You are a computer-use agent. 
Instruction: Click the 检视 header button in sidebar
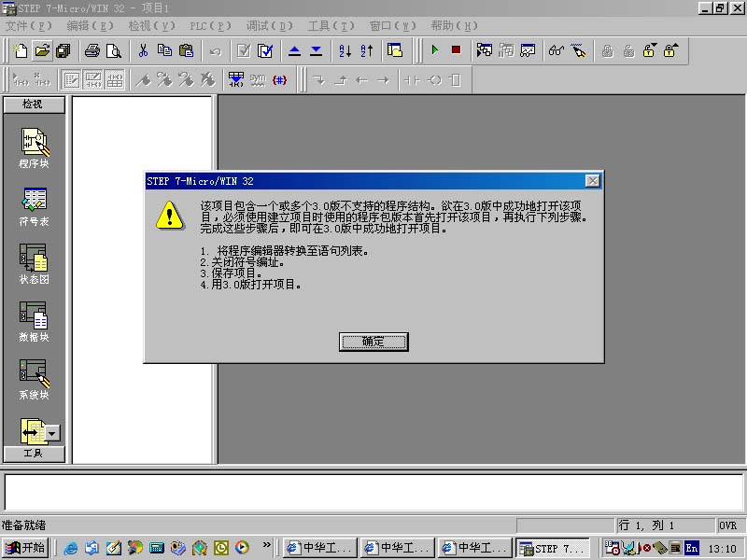pyautogui.click(x=34, y=105)
